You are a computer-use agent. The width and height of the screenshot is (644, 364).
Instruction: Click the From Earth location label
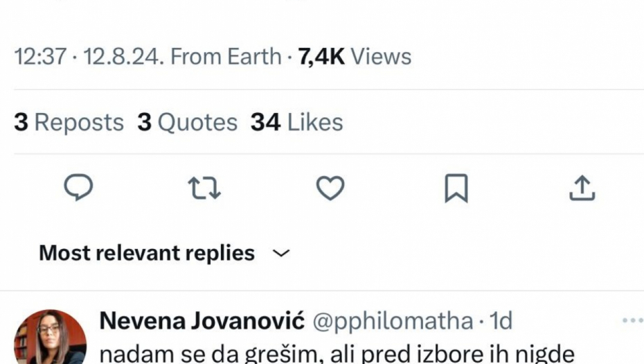(225, 56)
